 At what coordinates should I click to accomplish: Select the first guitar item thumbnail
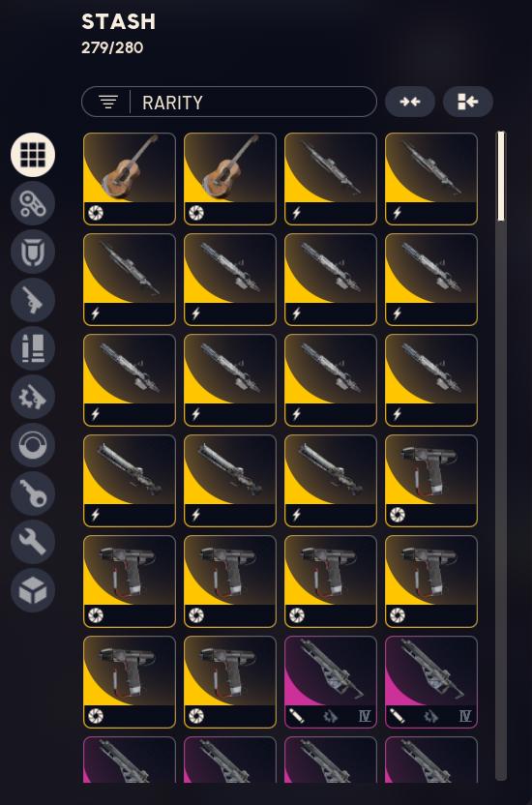coord(130,179)
